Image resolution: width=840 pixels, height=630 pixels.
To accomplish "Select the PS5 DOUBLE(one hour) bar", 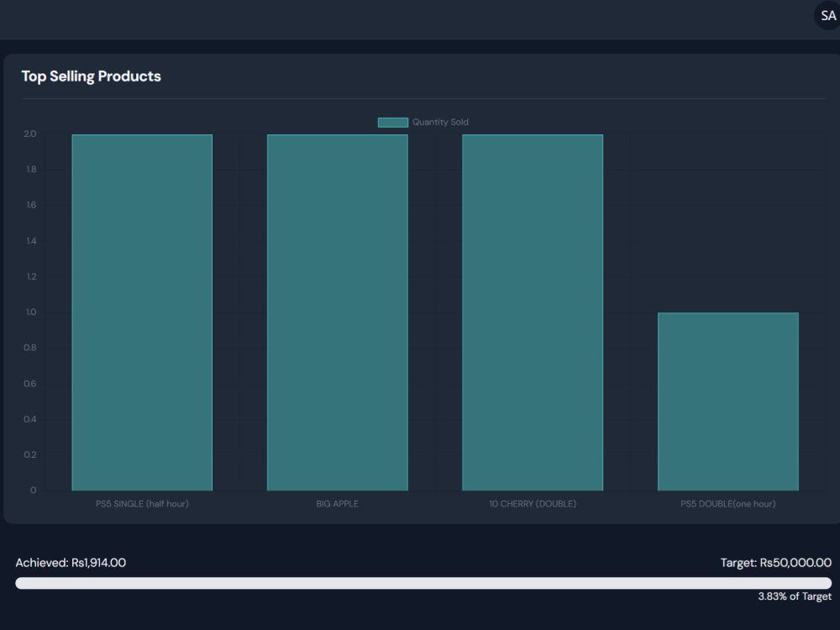I will tap(728, 402).
